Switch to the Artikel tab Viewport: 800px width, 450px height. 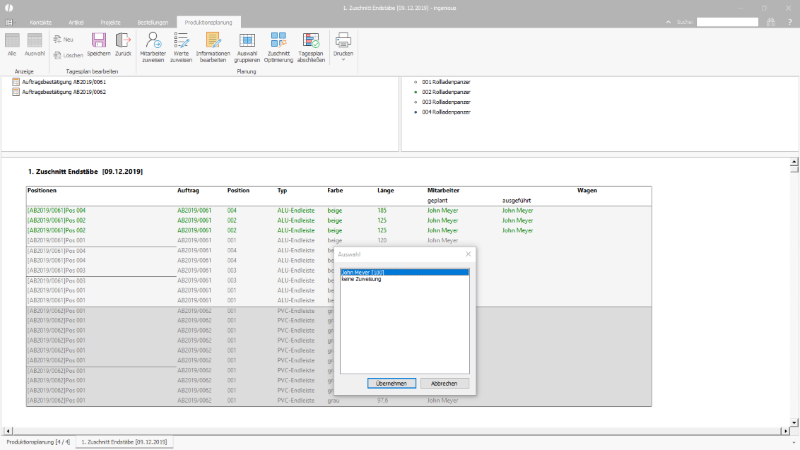(x=76, y=22)
